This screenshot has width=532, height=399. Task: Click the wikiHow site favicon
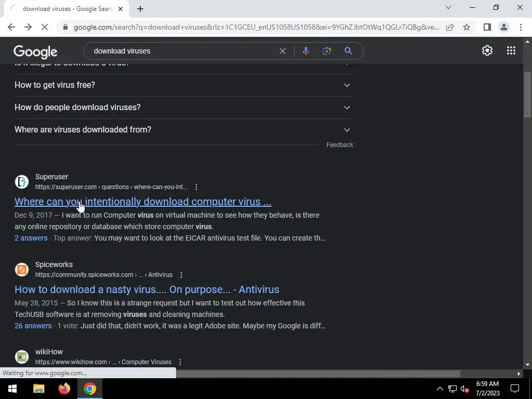22,357
